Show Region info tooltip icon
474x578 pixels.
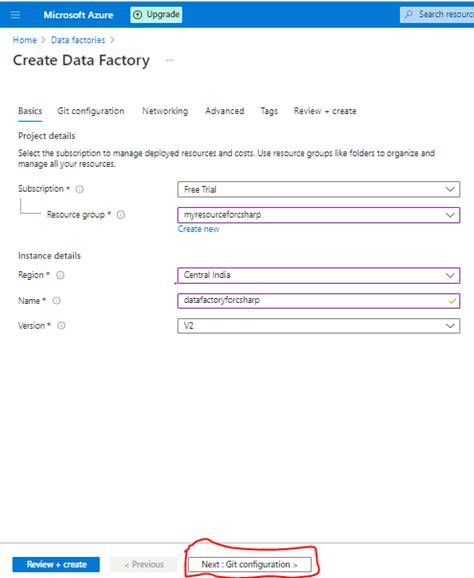(60, 275)
